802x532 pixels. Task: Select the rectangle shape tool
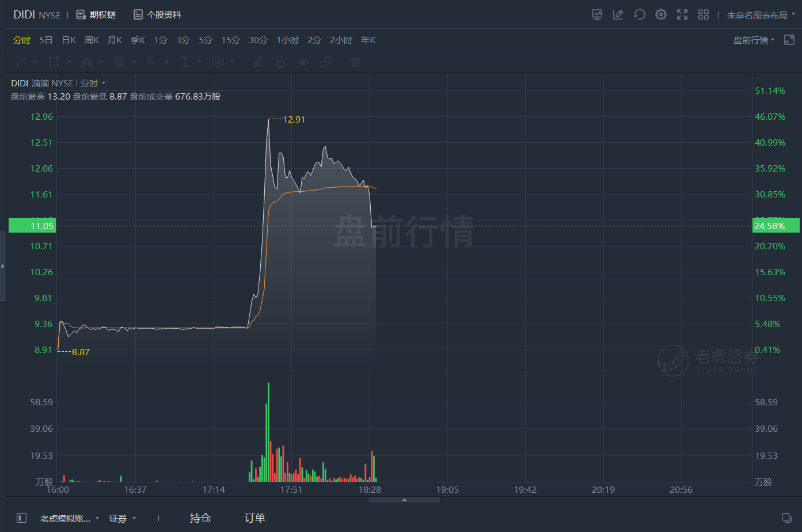pyautogui.click(x=54, y=62)
